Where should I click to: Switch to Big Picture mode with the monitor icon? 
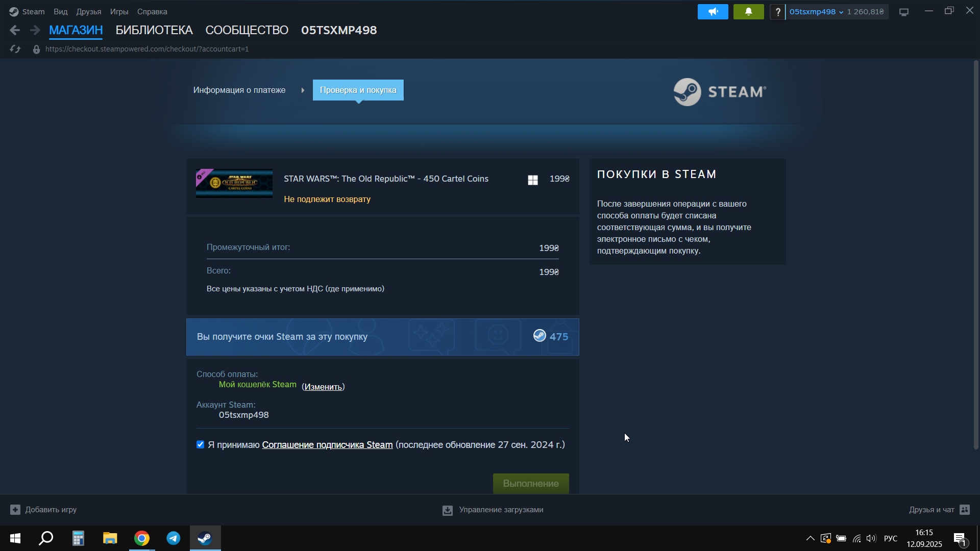[904, 12]
